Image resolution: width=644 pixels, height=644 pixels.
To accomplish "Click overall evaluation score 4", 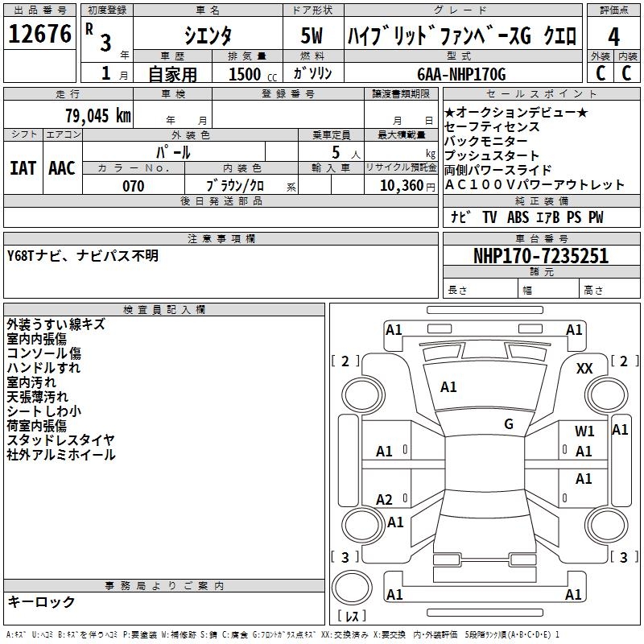I will tap(613, 37).
